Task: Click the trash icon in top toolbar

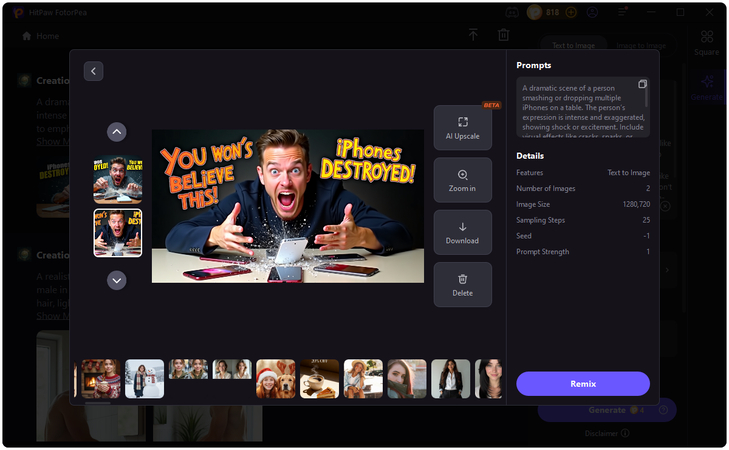Action: tap(504, 34)
